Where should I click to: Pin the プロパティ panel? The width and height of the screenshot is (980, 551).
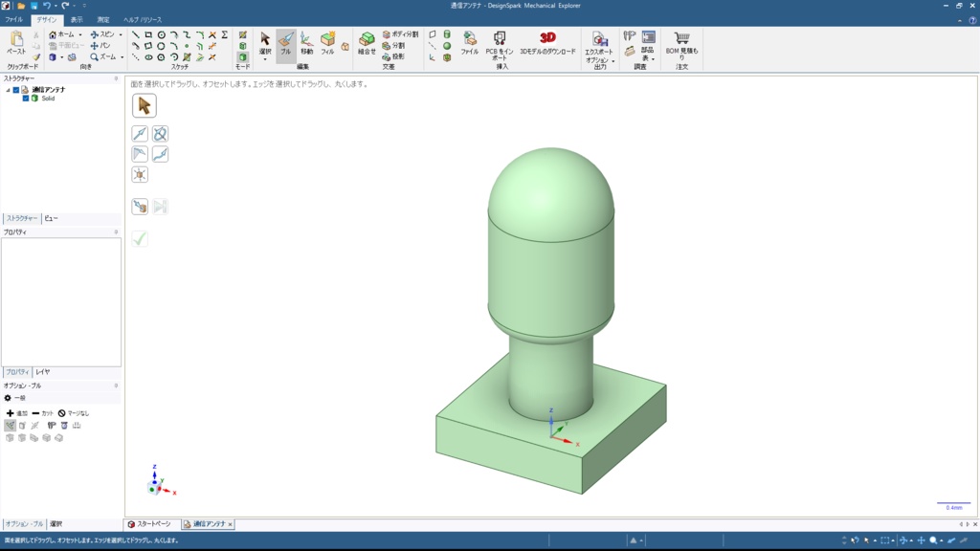pos(116,232)
